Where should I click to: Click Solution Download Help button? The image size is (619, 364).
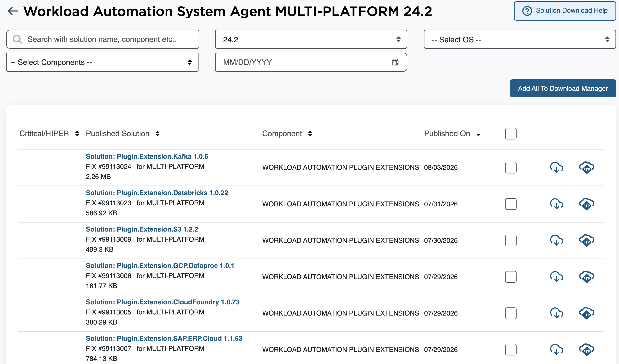[x=565, y=11]
